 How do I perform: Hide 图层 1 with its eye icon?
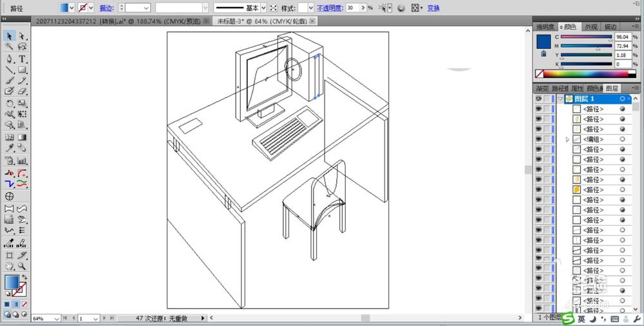point(538,99)
